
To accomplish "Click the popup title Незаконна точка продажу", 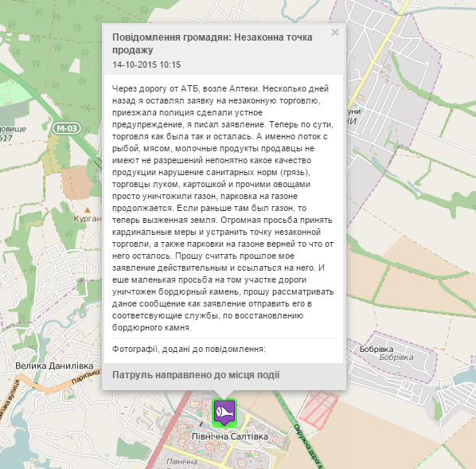I will point(213,44).
